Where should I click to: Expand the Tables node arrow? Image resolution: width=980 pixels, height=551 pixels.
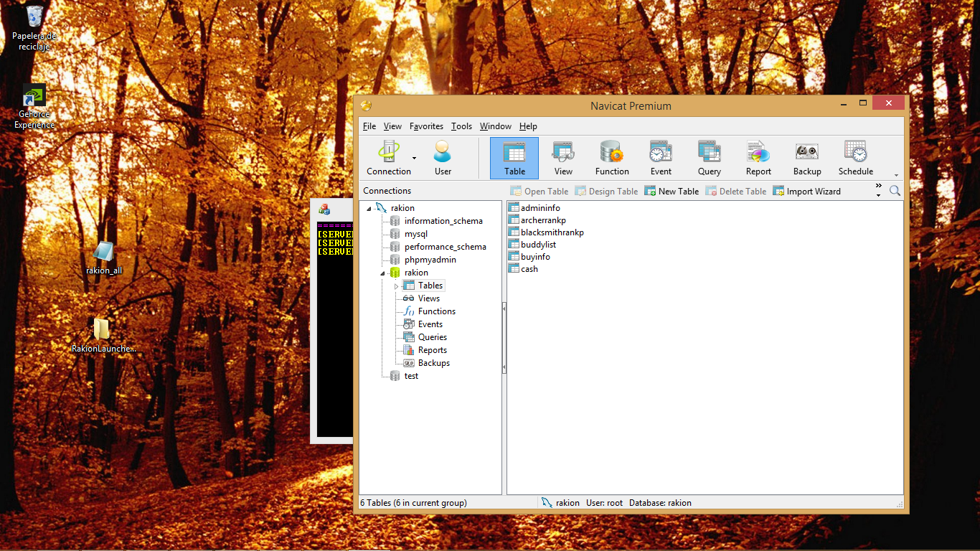click(396, 286)
